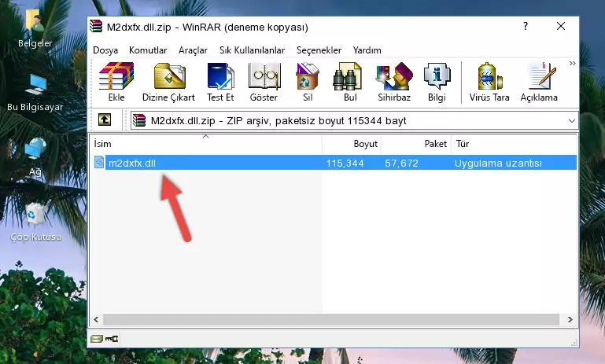Screen dimensions: 605x364
Task: Open the address path dropdown
Action: (571, 121)
